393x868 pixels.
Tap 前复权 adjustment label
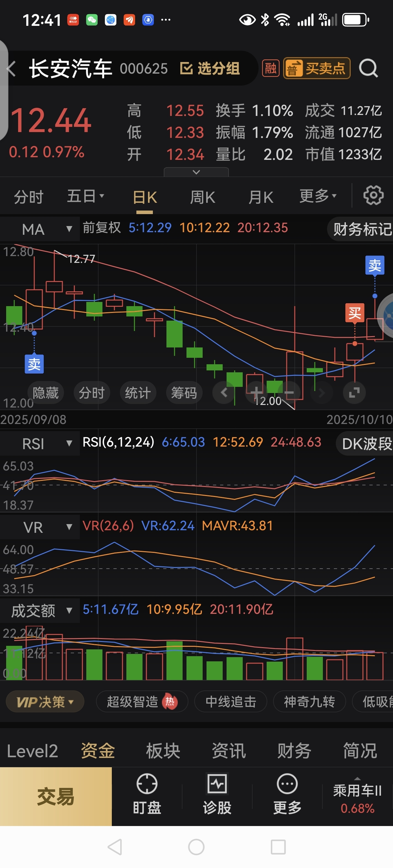[x=101, y=228]
